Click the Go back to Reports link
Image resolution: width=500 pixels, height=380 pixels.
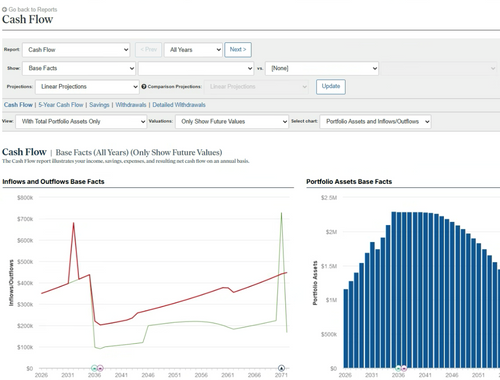click(x=33, y=9)
